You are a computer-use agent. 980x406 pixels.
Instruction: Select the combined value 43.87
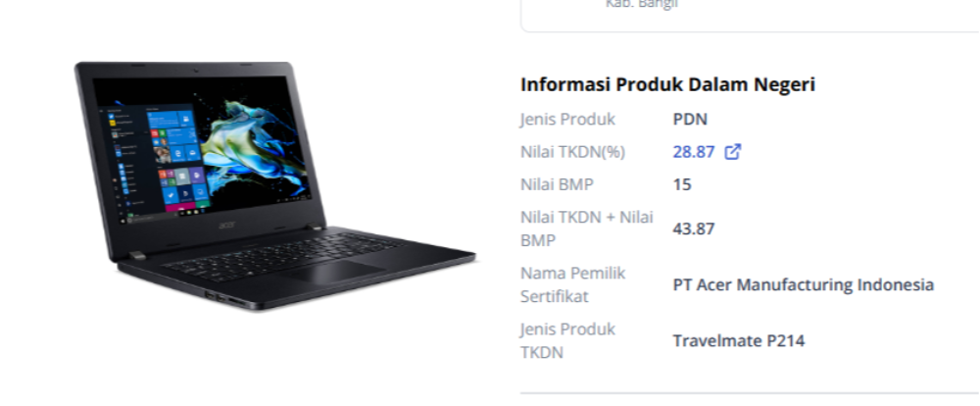(693, 228)
